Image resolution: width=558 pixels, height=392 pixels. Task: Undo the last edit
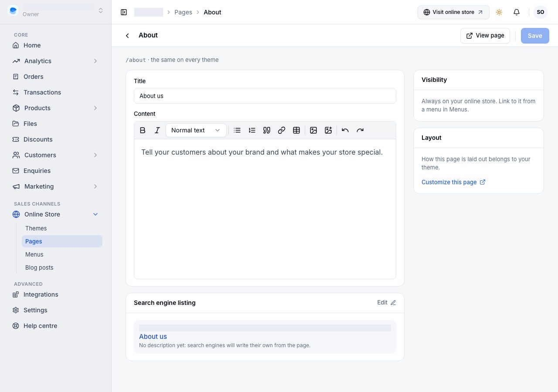tap(345, 130)
